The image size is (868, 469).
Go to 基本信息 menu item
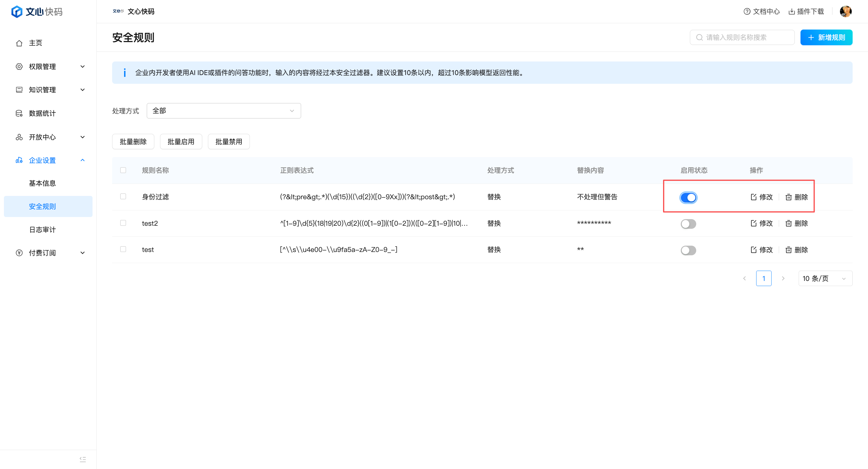point(42,183)
